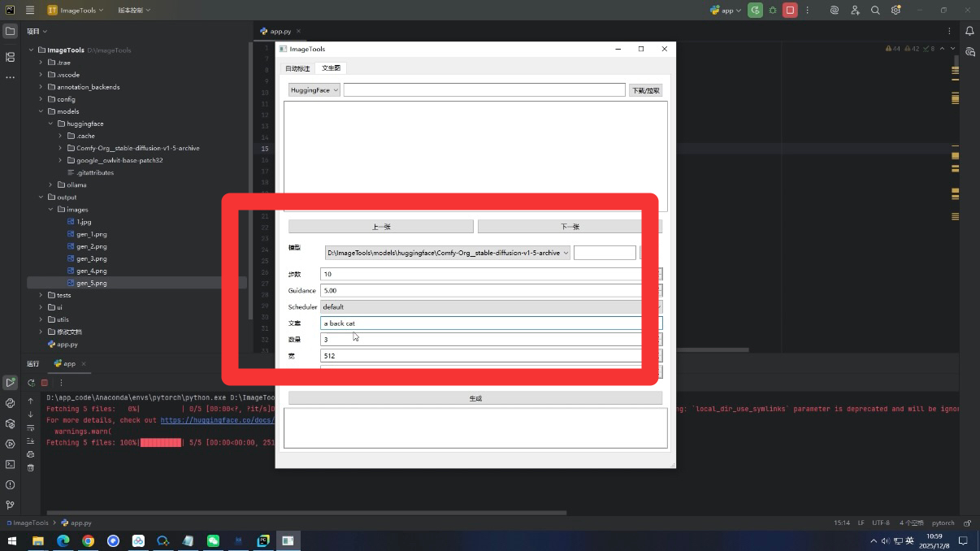Open HuggingFace source dropdown in ImageTools window

tap(314, 90)
